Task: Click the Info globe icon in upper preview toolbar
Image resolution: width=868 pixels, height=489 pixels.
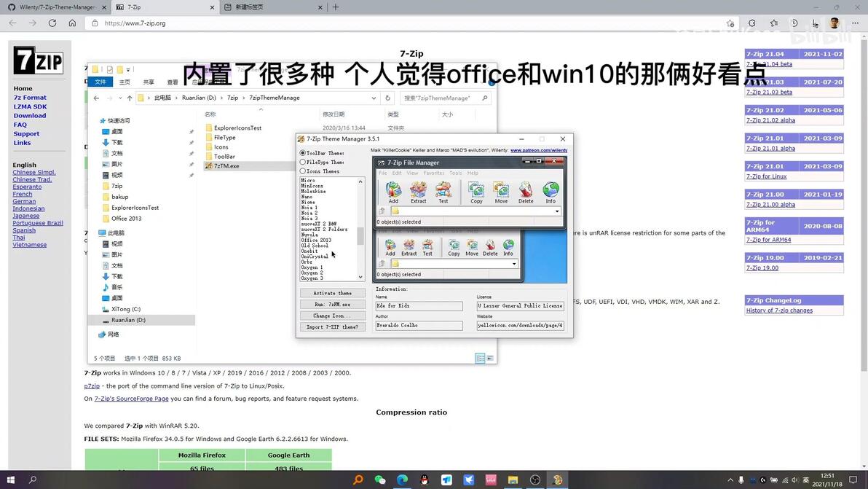Action: point(551,190)
